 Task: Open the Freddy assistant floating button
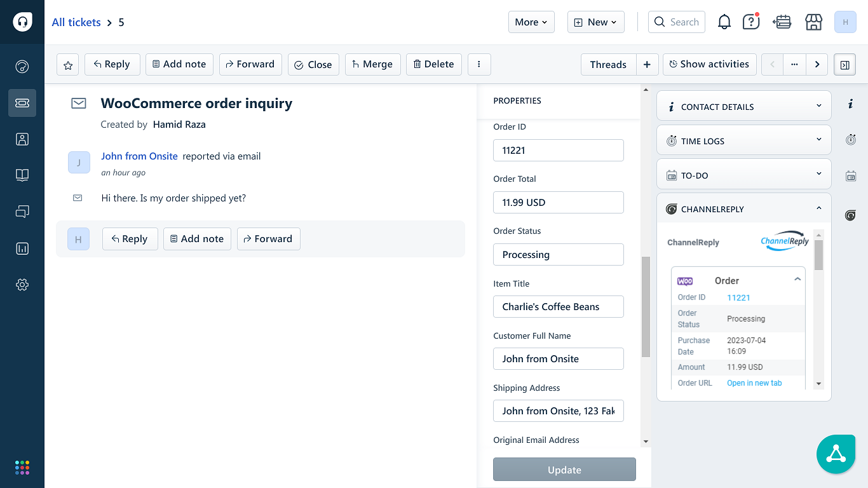point(836,454)
